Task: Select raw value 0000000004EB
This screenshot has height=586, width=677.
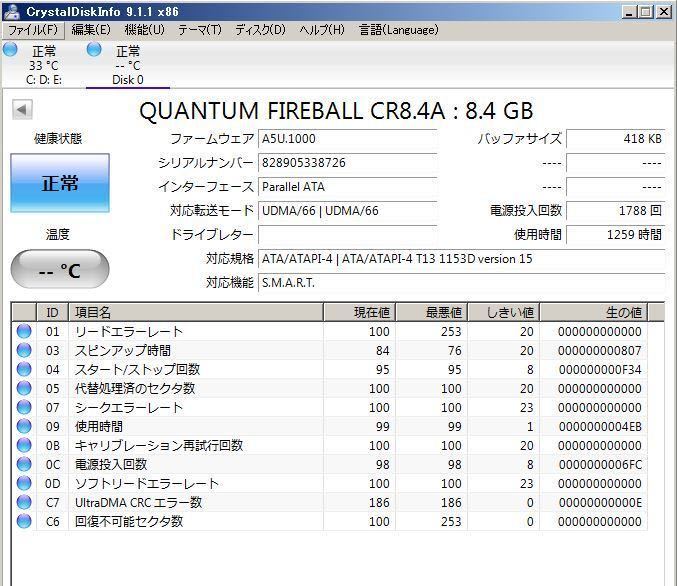Action: 599,427
